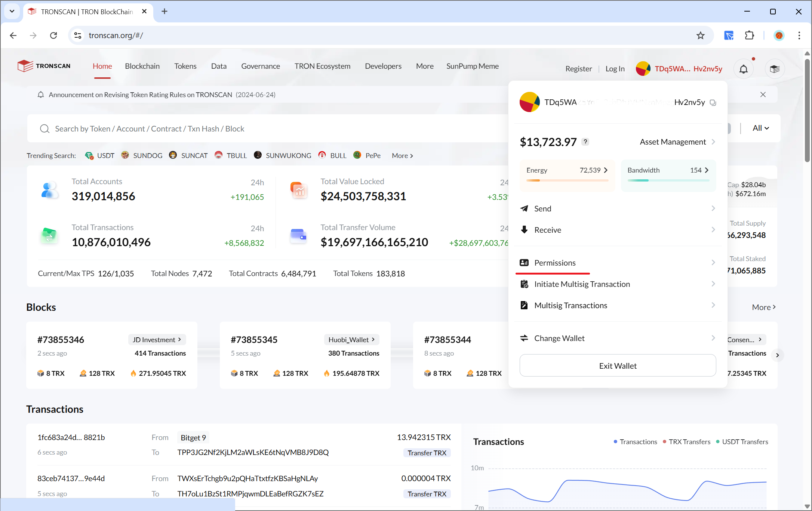Image resolution: width=812 pixels, height=511 pixels.
Task: Click the network selector cube icon
Action: pyautogui.click(x=775, y=69)
